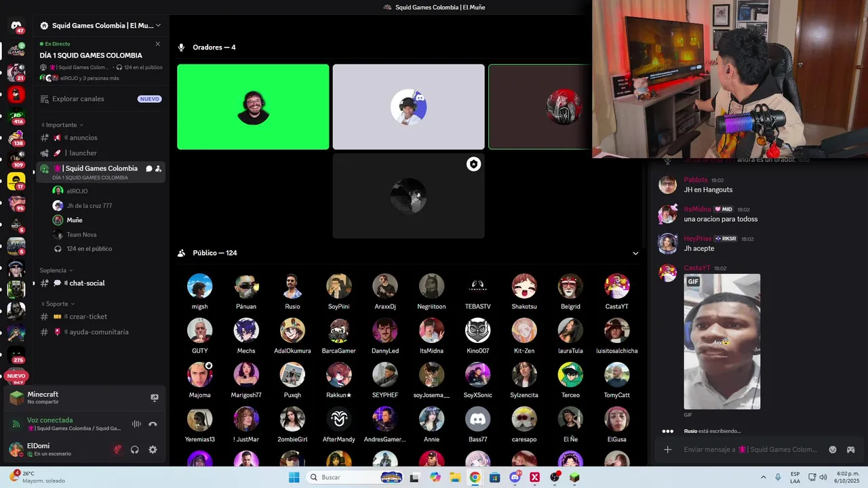This screenshot has width=868, height=488.
Task: Click the NUEVO unread pill button
Action: 16,375
